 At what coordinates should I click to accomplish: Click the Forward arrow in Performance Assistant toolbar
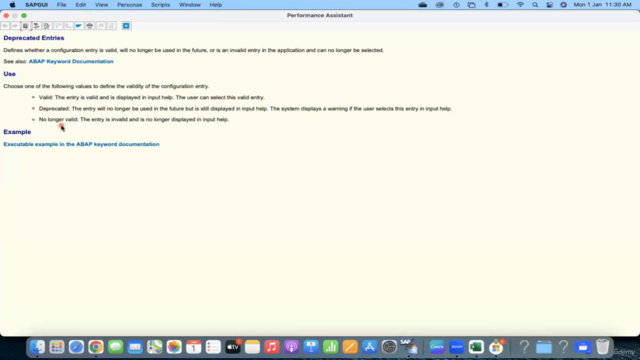(x=15, y=26)
